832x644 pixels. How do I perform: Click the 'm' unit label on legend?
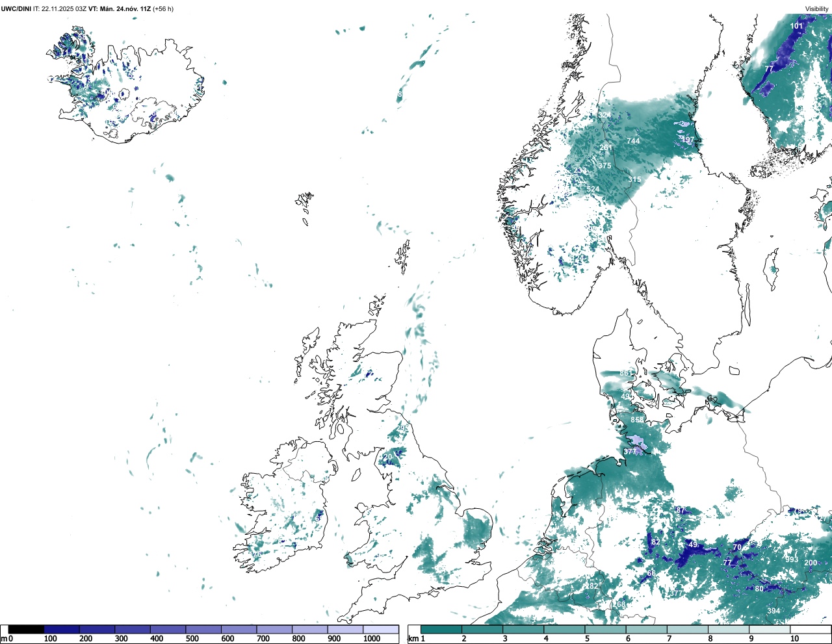click(x=3, y=639)
